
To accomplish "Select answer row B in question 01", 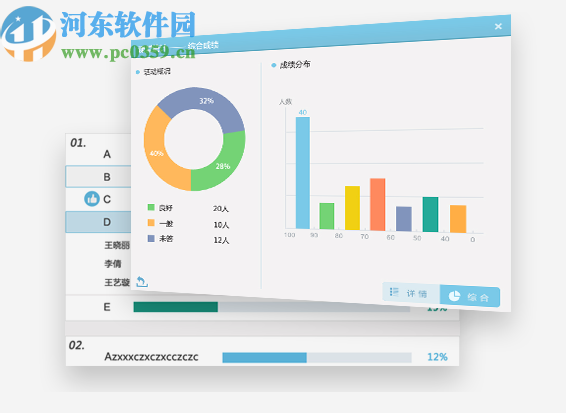I will 98,177.
